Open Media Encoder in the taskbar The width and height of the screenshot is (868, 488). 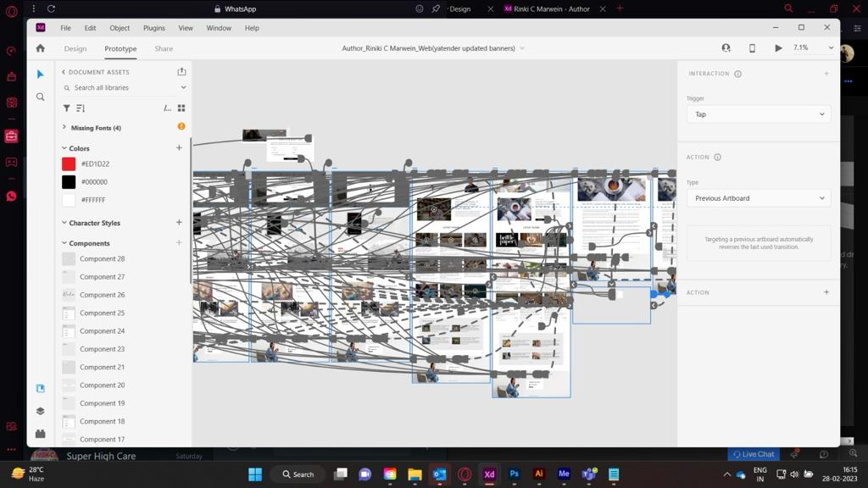tap(564, 474)
